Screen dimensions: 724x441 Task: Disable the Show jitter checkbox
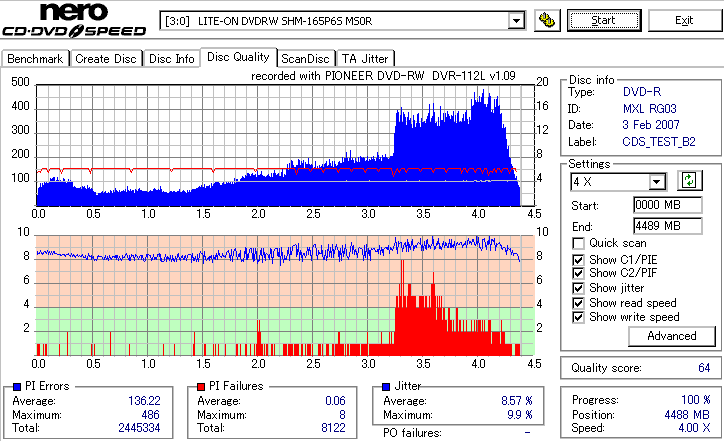pos(578,288)
